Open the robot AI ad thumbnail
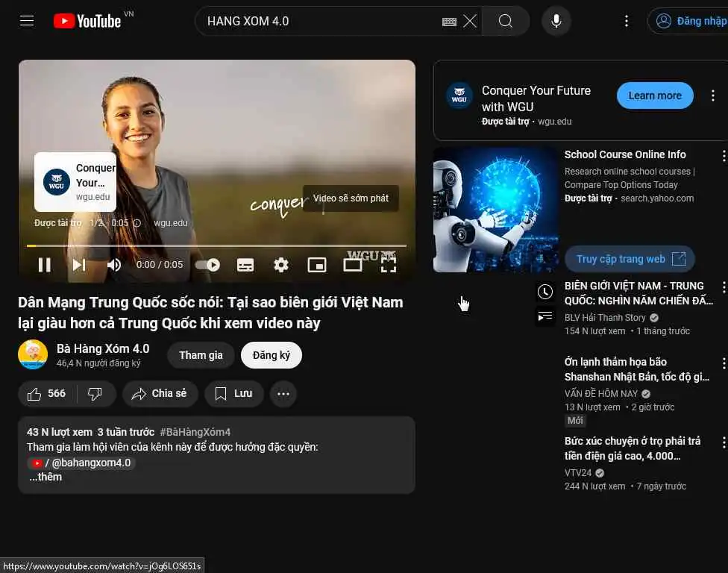This screenshot has height=573, width=728. (496, 210)
